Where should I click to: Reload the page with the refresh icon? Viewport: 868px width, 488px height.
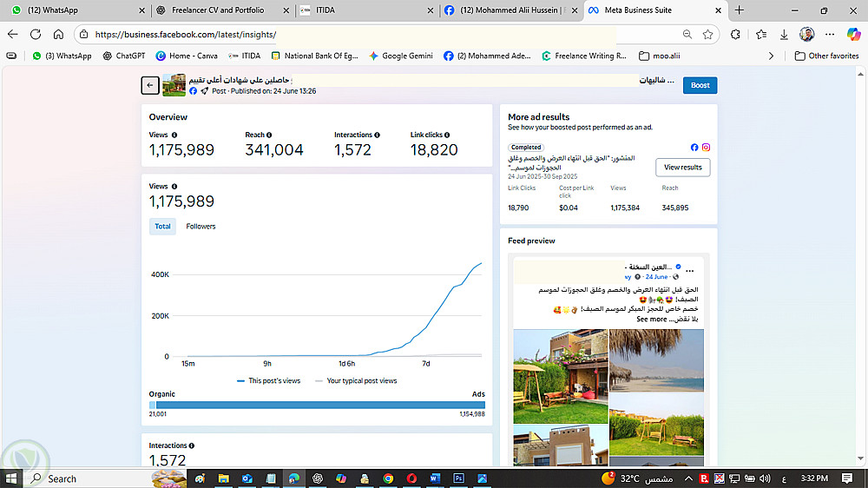36,35
